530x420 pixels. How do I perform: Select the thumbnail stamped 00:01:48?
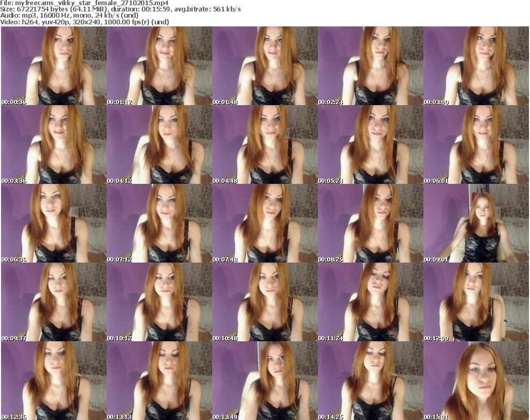coord(264,66)
